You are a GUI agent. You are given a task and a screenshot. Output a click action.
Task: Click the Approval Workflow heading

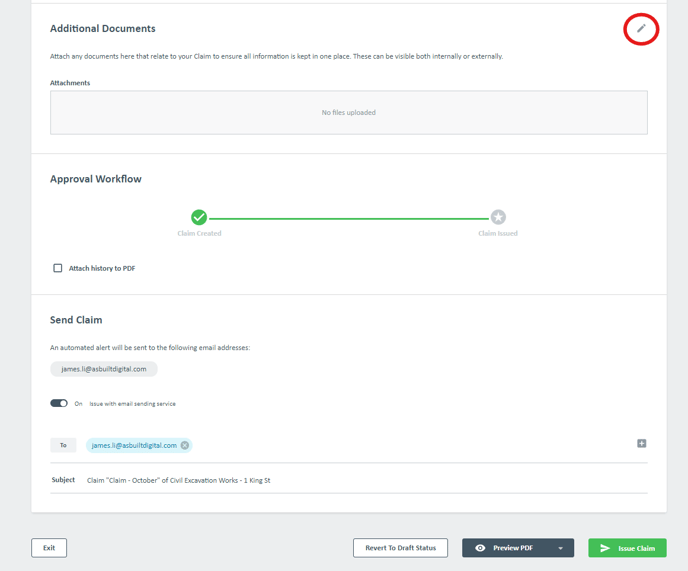point(96,179)
